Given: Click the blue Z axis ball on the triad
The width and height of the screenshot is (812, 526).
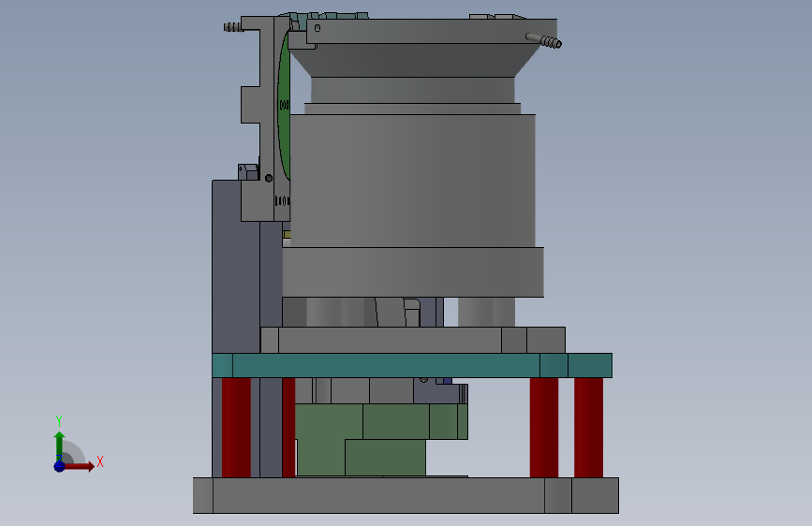Looking at the screenshot, I should click(x=59, y=466).
